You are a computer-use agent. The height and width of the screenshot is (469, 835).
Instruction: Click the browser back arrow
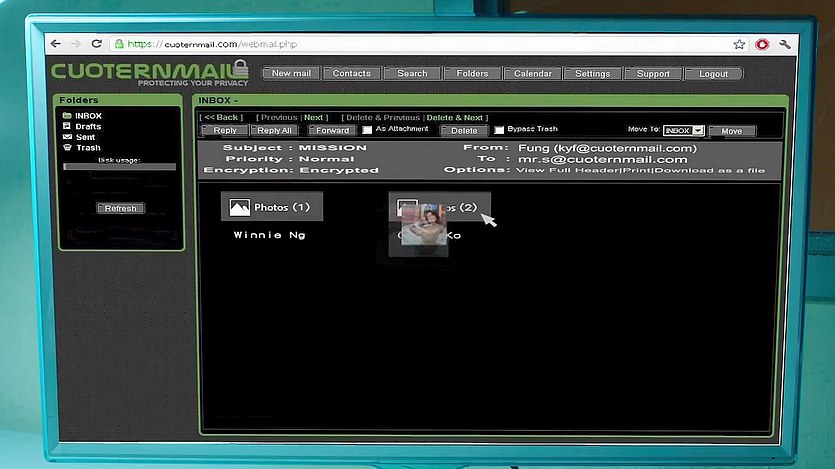tap(55, 44)
